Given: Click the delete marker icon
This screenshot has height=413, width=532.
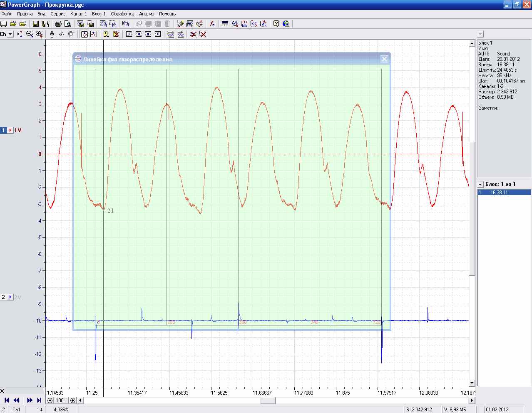Looking at the screenshot, I should (116, 34).
